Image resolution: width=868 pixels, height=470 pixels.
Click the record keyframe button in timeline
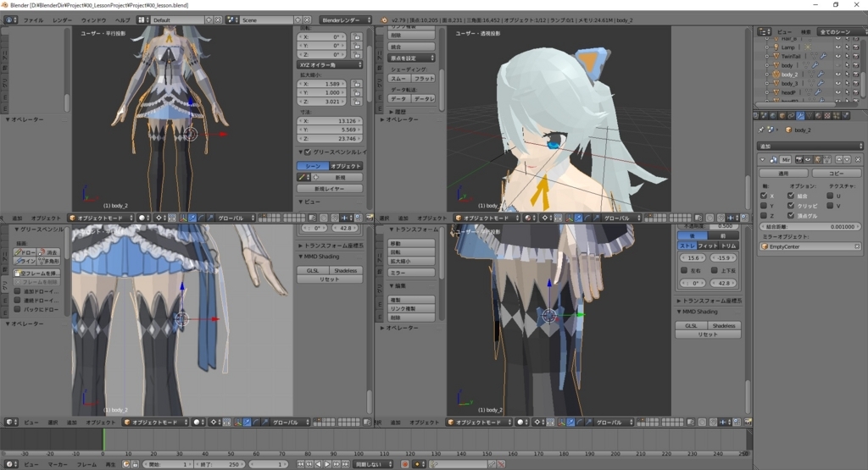404,464
